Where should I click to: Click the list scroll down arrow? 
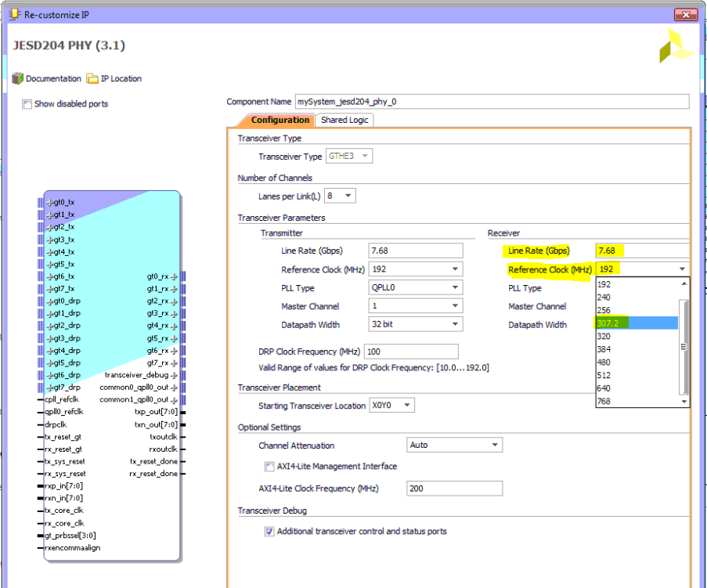click(684, 402)
